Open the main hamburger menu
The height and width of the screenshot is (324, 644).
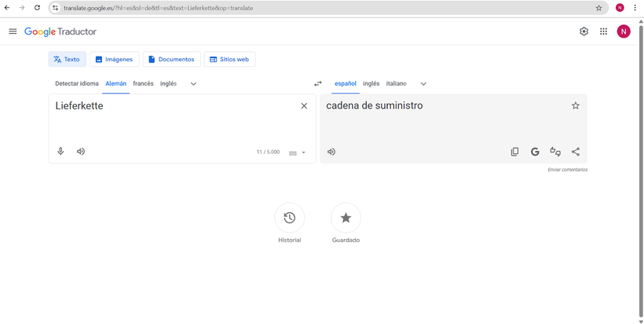pos(13,31)
